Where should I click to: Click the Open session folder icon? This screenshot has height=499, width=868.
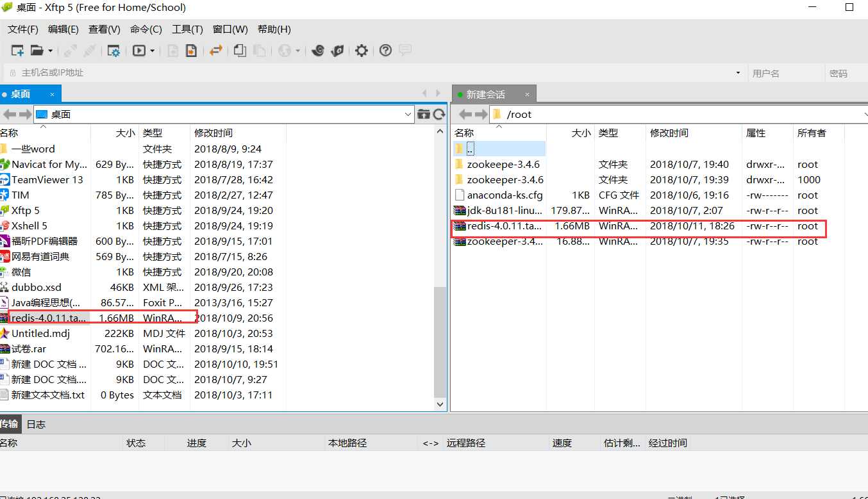(x=37, y=51)
